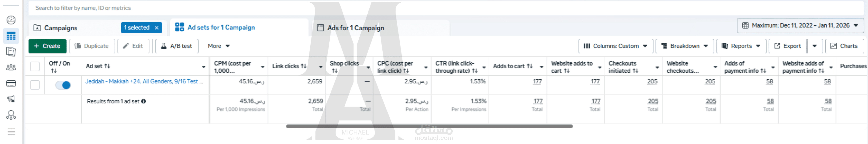The width and height of the screenshot is (868, 144).
Task: Open the Columns: Custom dropdown
Action: tap(615, 46)
